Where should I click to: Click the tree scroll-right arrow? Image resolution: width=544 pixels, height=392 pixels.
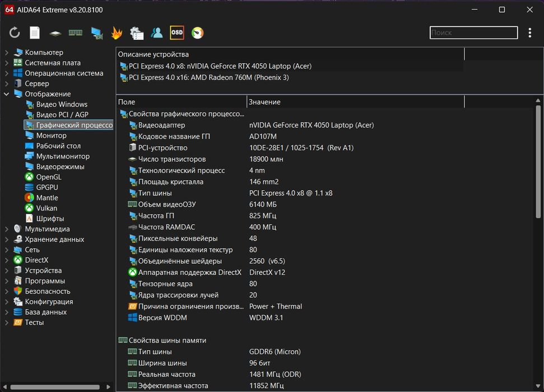(x=108, y=387)
